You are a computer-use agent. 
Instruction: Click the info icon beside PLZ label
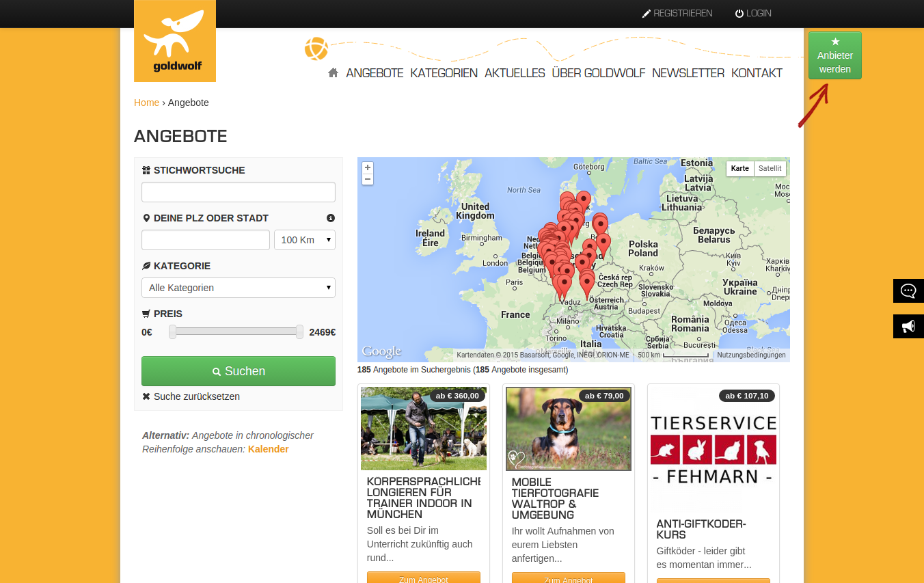click(x=331, y=218)
